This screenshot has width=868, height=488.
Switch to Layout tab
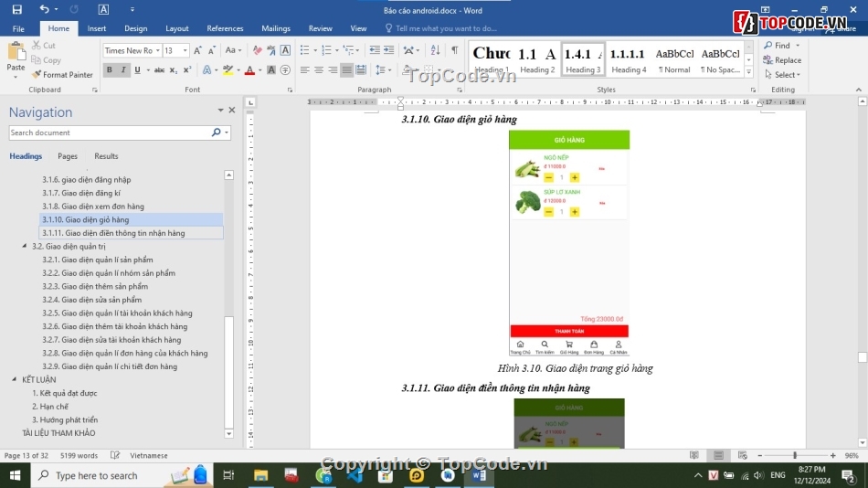click(x=177, y=28)
